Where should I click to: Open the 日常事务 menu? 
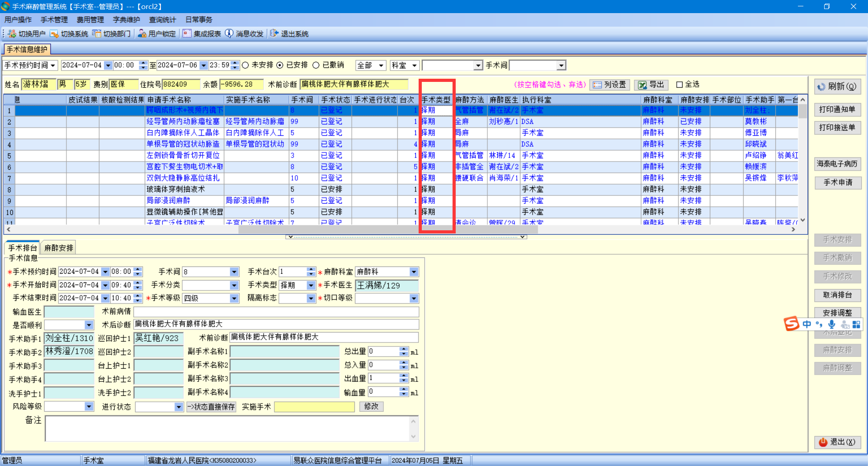199,20
